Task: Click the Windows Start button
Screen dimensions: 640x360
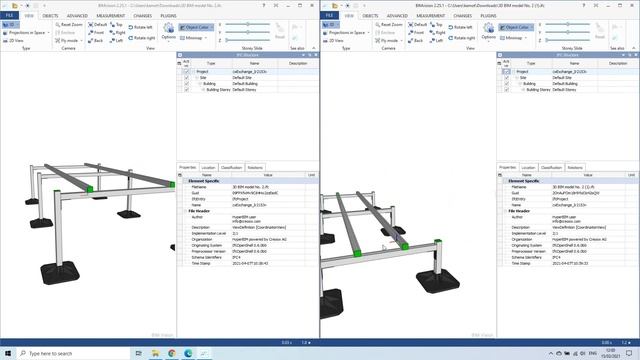Action: [8, 353]
